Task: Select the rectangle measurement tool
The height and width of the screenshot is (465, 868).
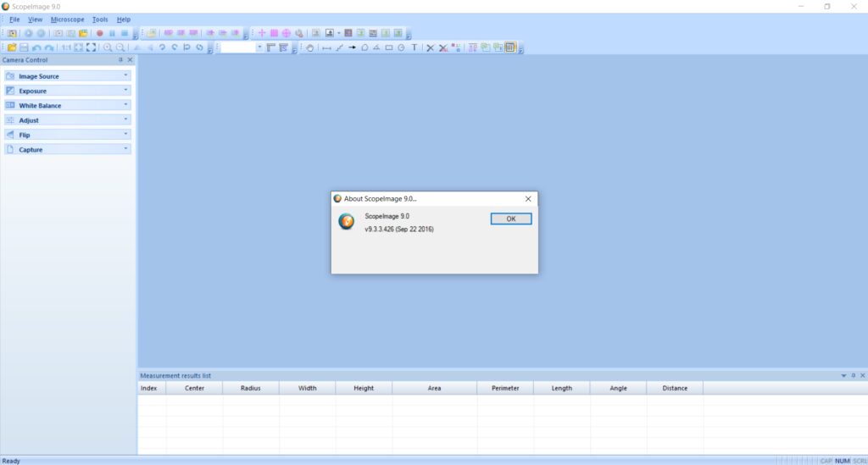Action: click(389, 47)
